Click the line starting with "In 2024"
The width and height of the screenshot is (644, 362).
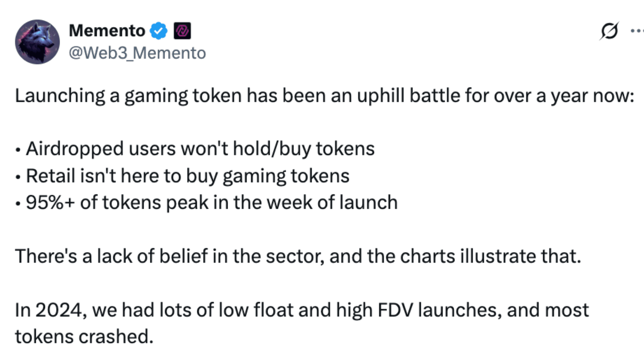pos(302,310)
